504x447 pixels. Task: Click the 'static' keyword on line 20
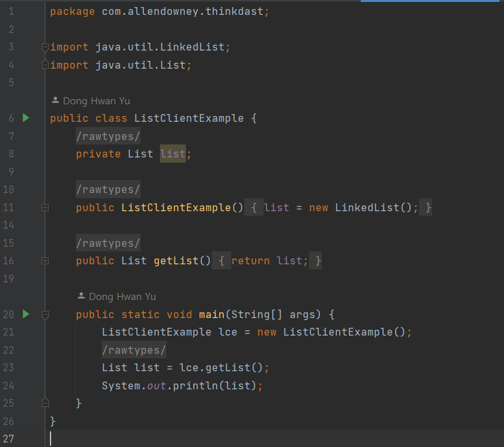tap(141, 314)
